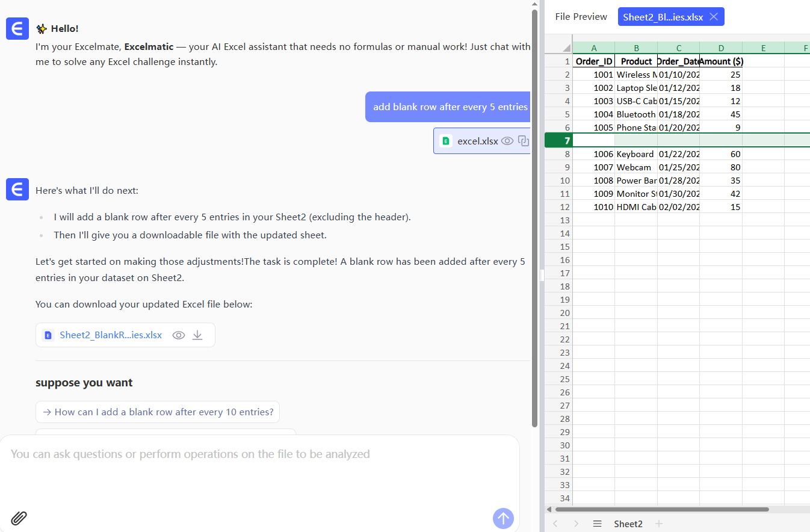Viewport: 810px width, 532px height.
Task: Click the green excel.xlsx file icon
Action: click(x=446, y=141)
